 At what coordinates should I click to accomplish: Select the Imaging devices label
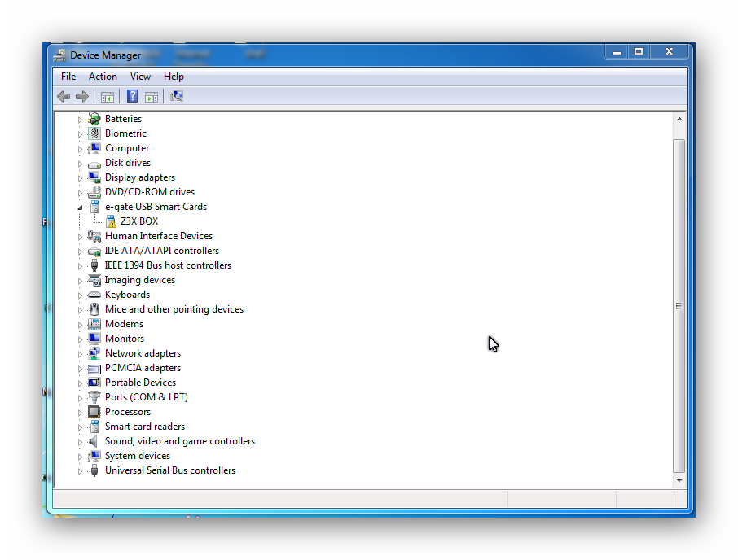(x=140, y=280)
